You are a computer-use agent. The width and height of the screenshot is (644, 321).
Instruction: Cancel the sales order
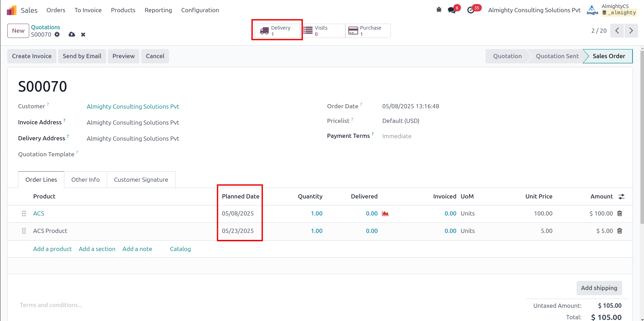pos(155,56)
